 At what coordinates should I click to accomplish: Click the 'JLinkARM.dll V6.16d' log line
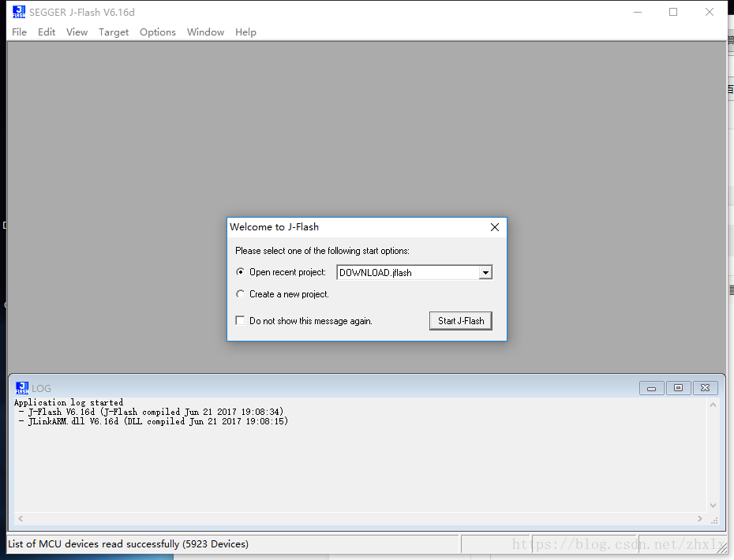click(154, 421)
